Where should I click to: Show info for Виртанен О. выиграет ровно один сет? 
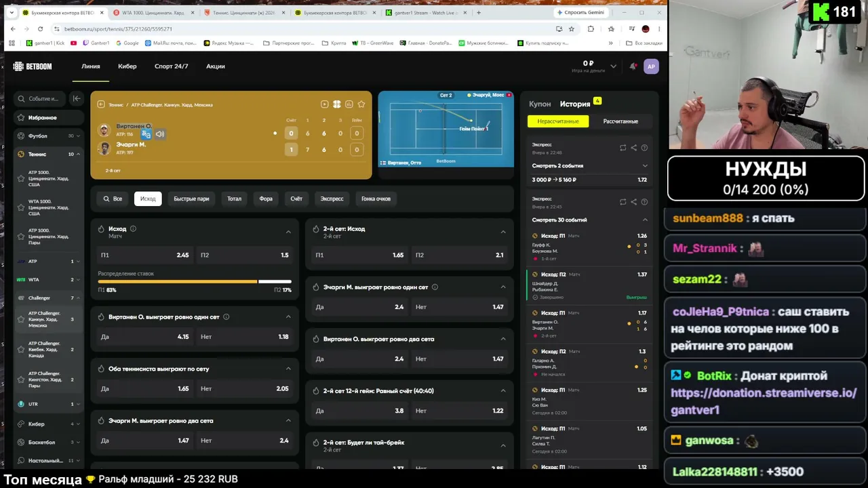[x=226, y=317]
